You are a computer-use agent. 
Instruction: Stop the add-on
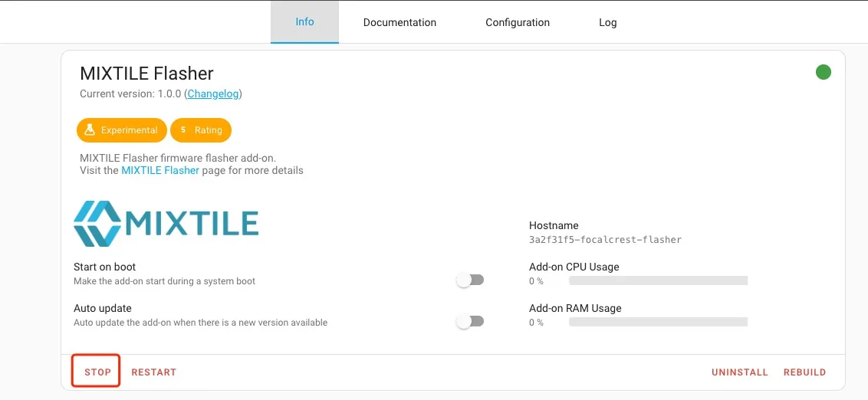pyautogui.click(x=97, y=372)
